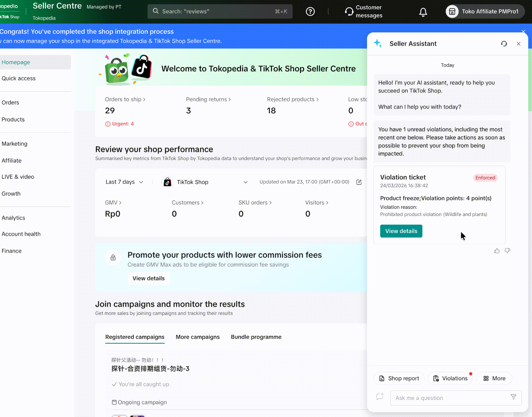Click the calendar icon by Ongoing campaign

[x=114, y=402]
